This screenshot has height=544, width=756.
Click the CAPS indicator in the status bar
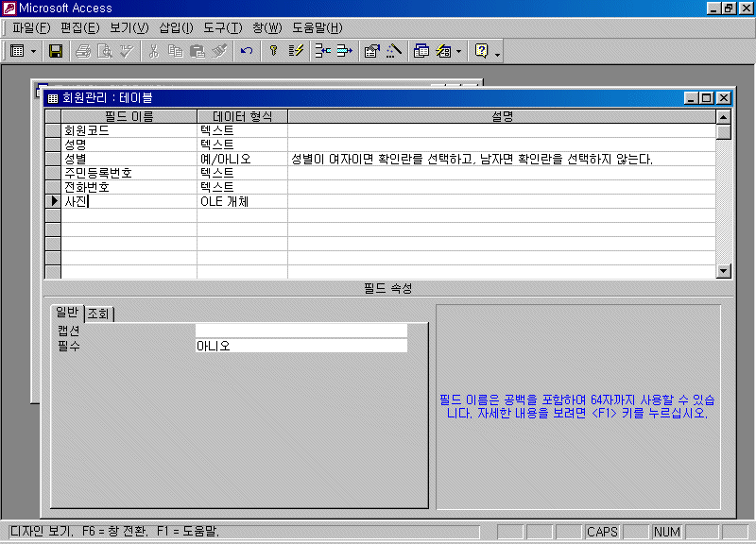point(602,532)
